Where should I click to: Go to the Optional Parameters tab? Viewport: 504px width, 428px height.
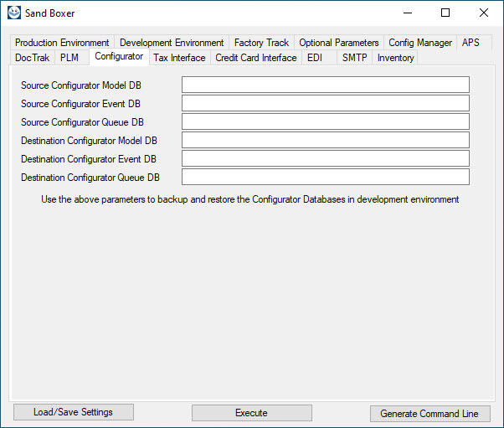[x=339, y=43]
